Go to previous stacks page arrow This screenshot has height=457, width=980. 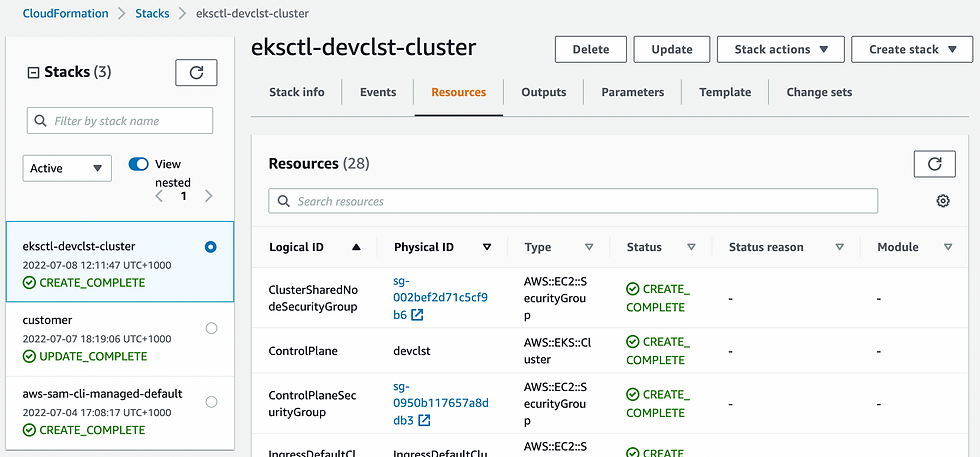point(159,196)
